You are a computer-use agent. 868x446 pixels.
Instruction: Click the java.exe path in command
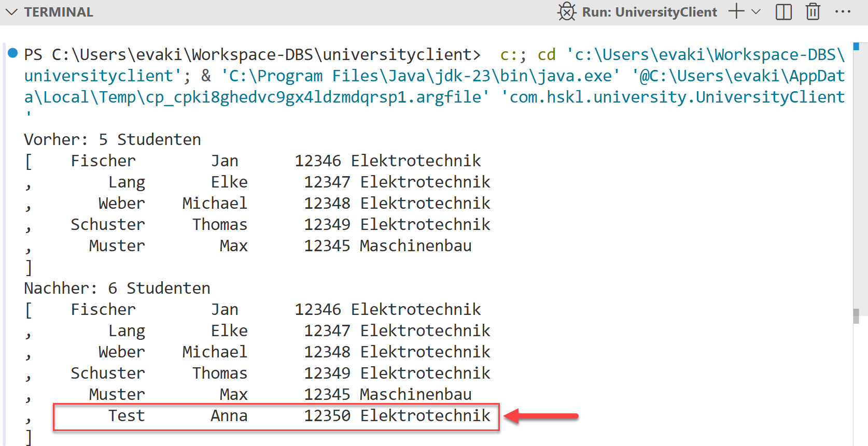point(420,76)
